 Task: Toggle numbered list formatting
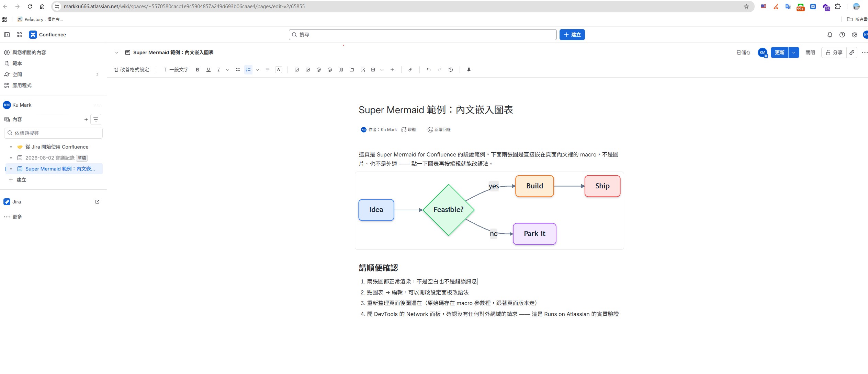pos(248,70)
